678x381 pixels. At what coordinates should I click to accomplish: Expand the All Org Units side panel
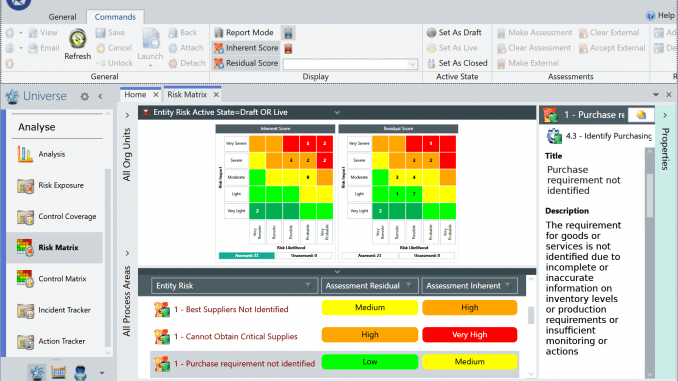coord(127,115)
